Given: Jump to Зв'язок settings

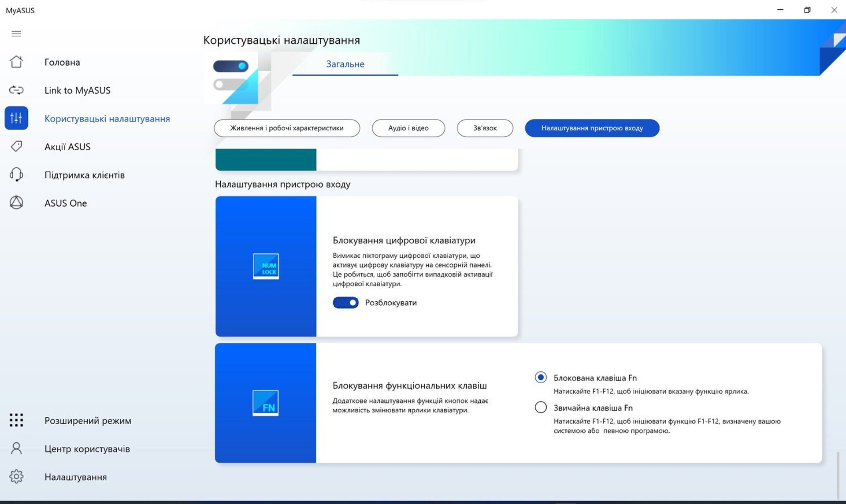Looking at the screenshot, I should click(485, 128).
